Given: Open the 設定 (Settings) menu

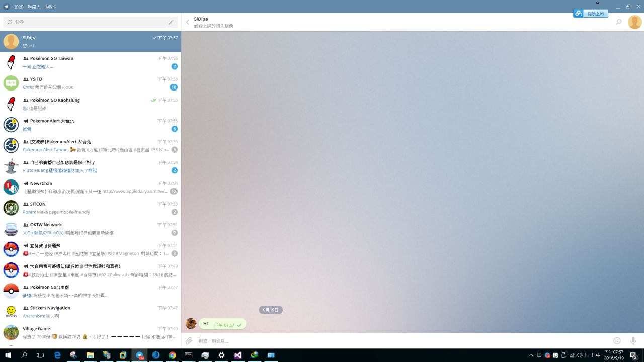Looking at the screenshot, I should click(19, 7).
